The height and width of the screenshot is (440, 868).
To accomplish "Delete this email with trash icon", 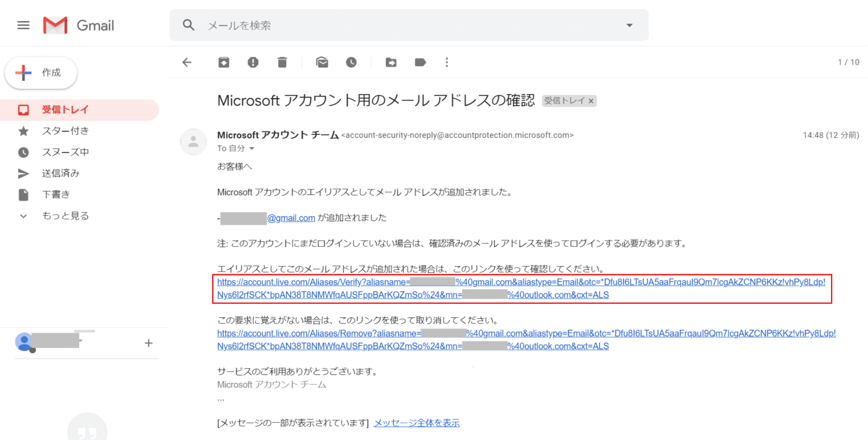I will 282,62.
